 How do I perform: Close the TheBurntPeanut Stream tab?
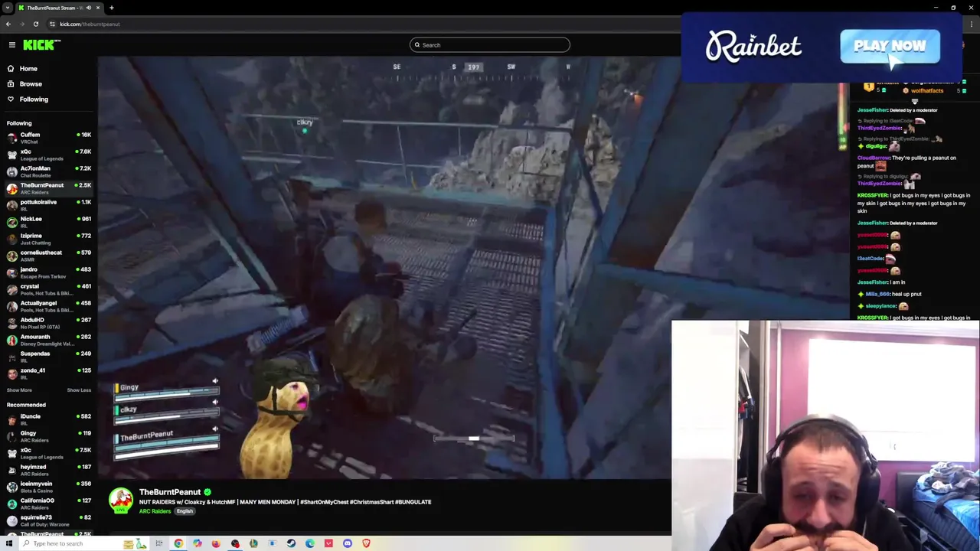click(98, 8)
